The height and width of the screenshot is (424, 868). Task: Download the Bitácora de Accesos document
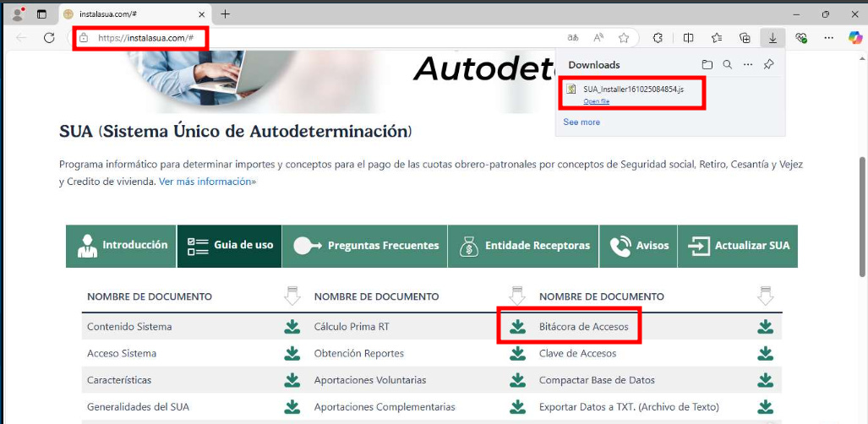(x=765, y=327)
